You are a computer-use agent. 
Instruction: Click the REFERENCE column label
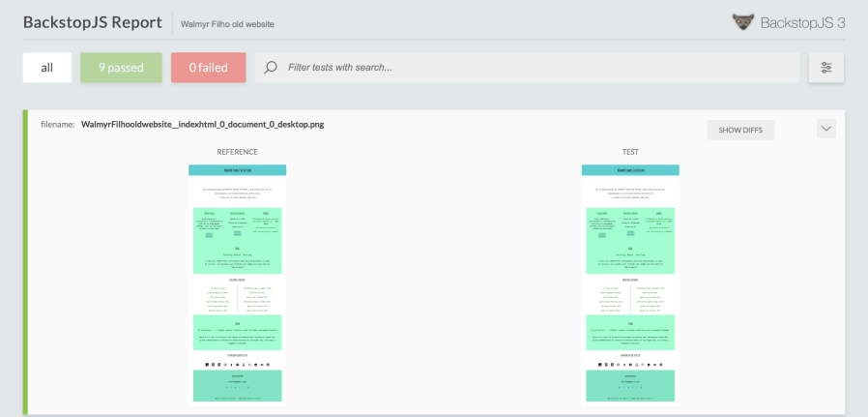[x=237, y=152]
